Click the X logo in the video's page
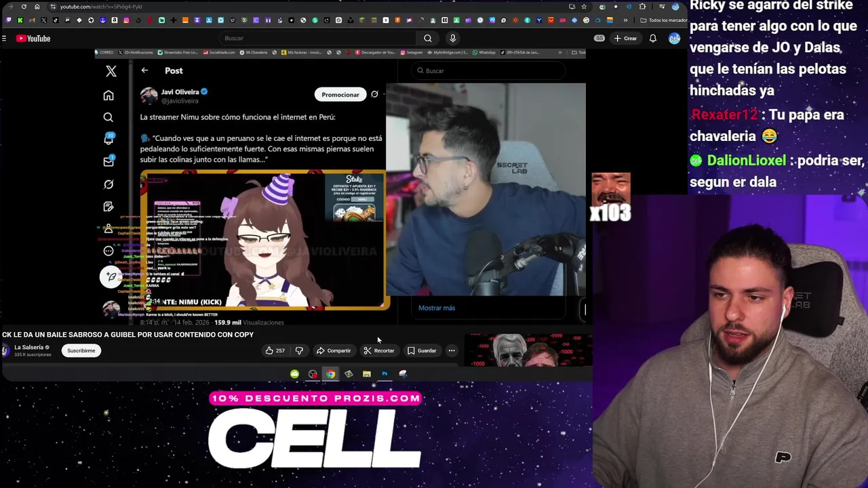 point(111,71)
